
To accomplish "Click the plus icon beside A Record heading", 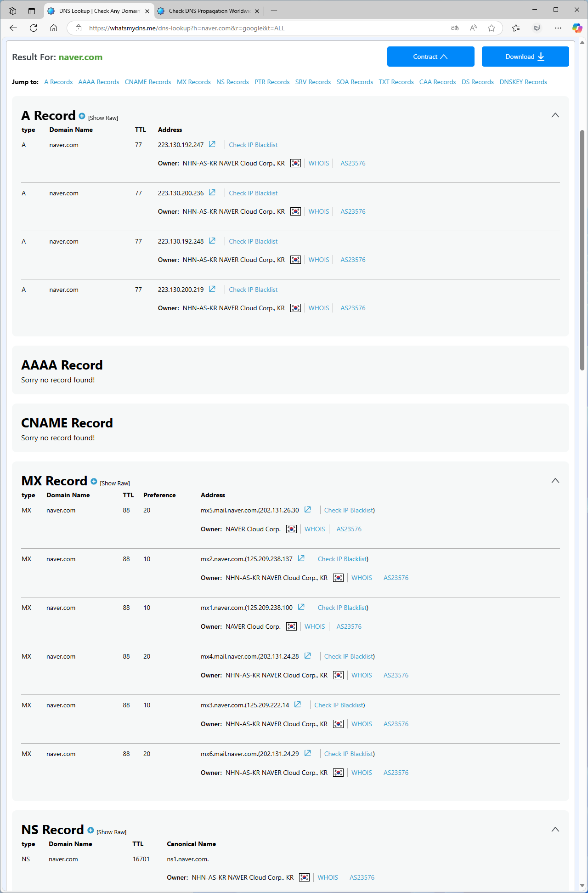I will coord(82,116).
